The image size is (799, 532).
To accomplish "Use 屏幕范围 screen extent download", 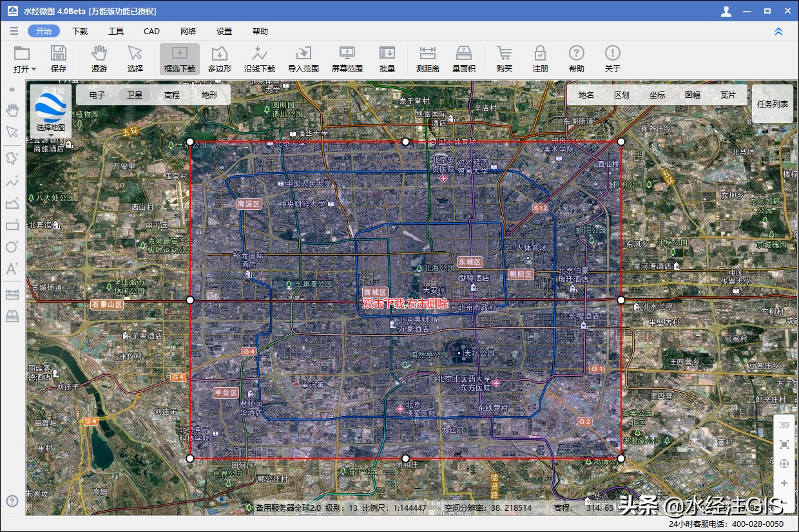I will coord(346,59).
